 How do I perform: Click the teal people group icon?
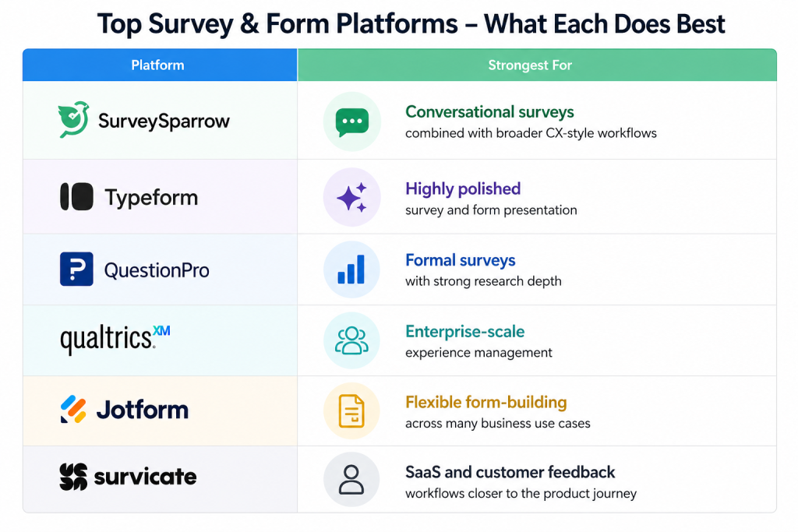pos(351,340)
